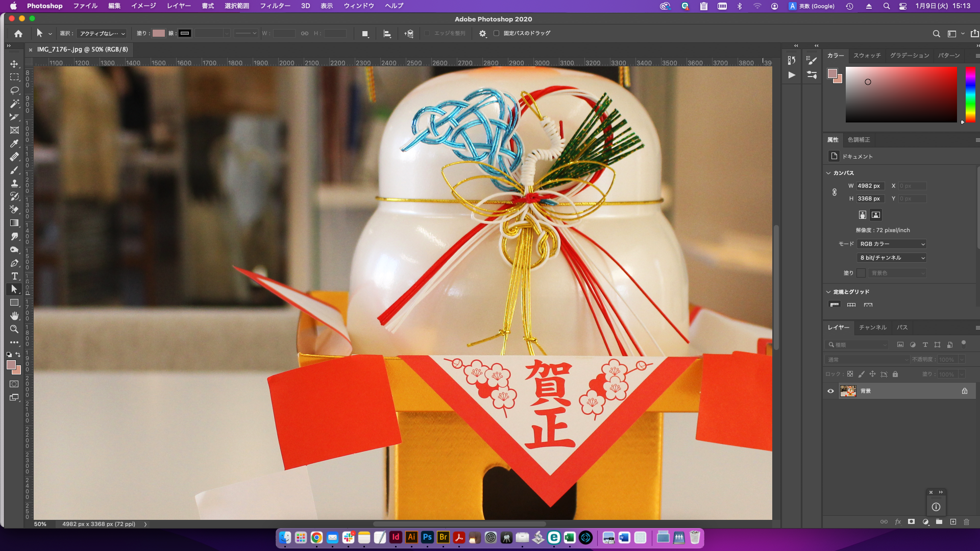Viewport: 980px width, 551px height.
Task: Open the RGB カラー mode dropdown
Action: pyautogui.click(x=892, y=244)
